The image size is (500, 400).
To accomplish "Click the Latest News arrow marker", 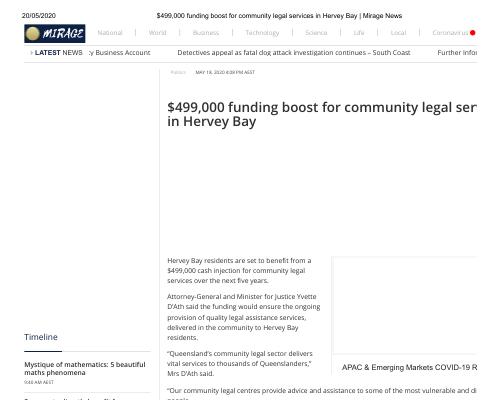I will point(31,53).
